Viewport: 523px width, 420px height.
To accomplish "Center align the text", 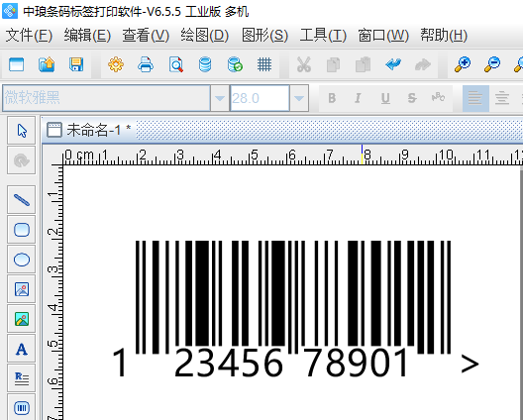I will [x=502, y=98].
